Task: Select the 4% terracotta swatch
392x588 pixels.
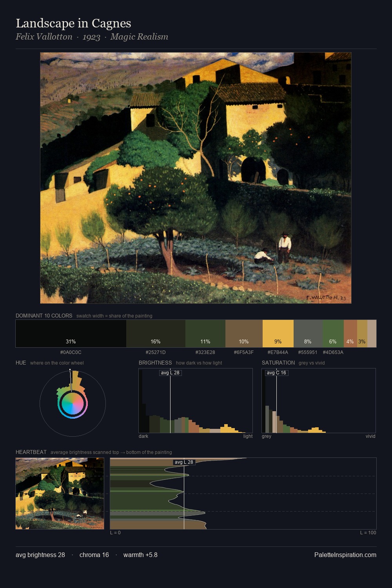Action: pos(350,334)
